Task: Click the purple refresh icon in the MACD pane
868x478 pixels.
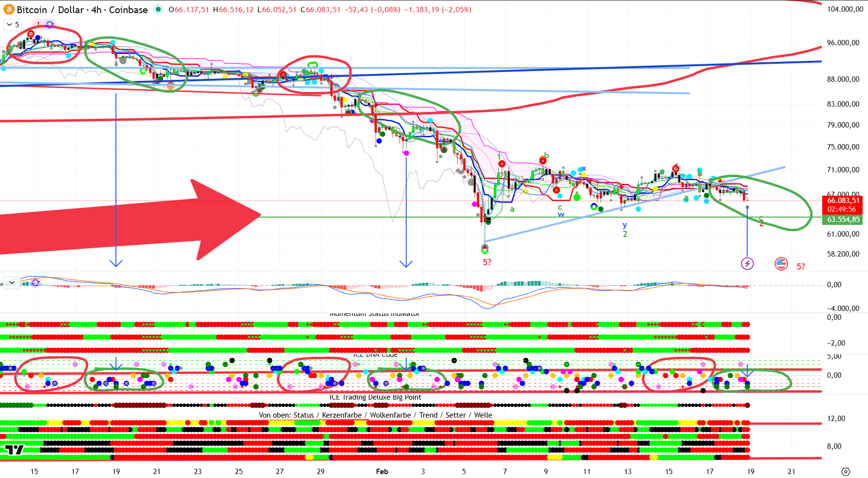Action: click(35, 283)
